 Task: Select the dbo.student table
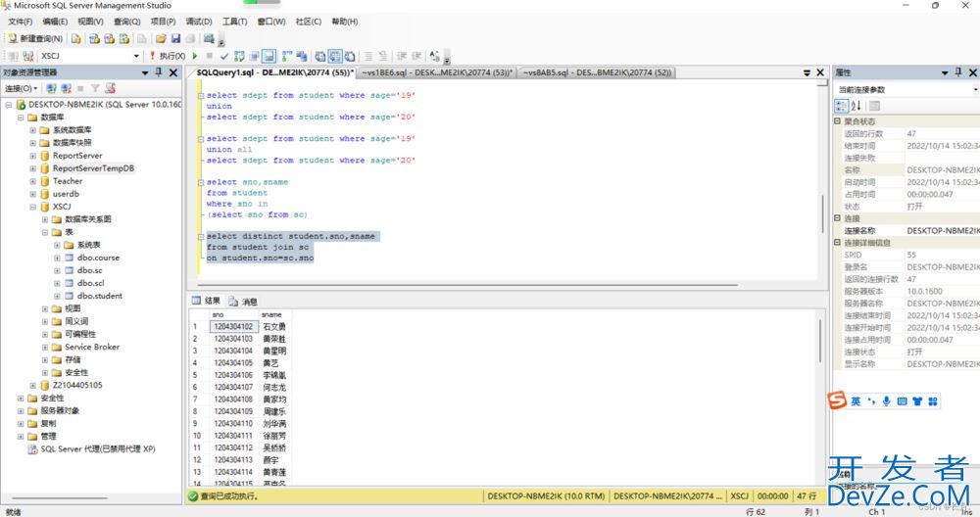pos(99,296)
